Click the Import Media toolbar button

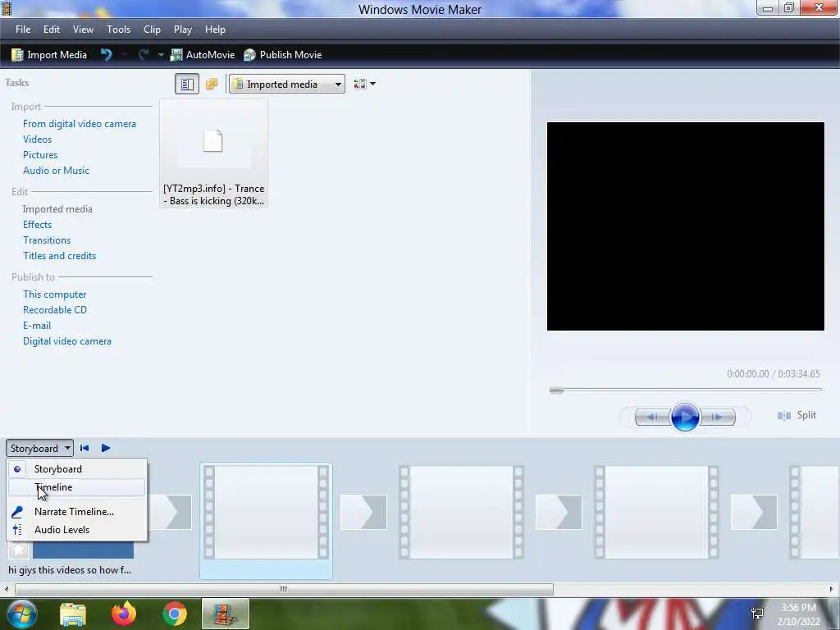click(48, 55)
